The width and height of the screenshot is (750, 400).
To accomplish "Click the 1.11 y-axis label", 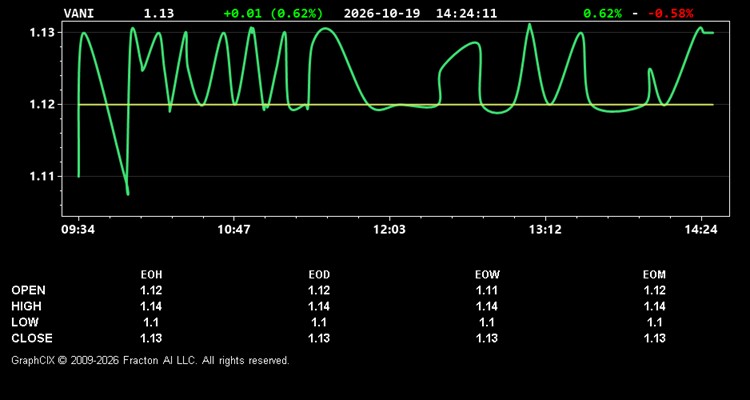I will click(x=42, y=177).
